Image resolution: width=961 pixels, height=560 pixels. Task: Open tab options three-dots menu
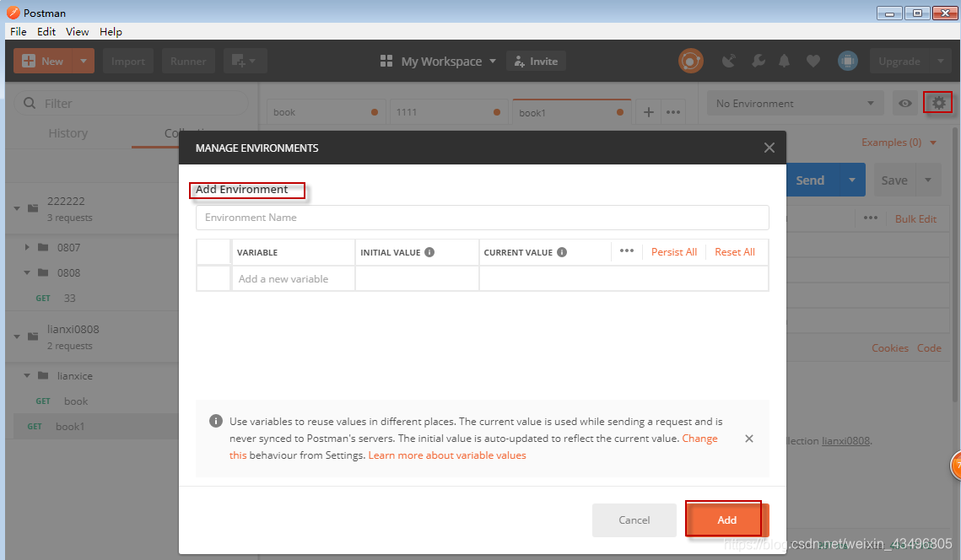tap(673, 112)
